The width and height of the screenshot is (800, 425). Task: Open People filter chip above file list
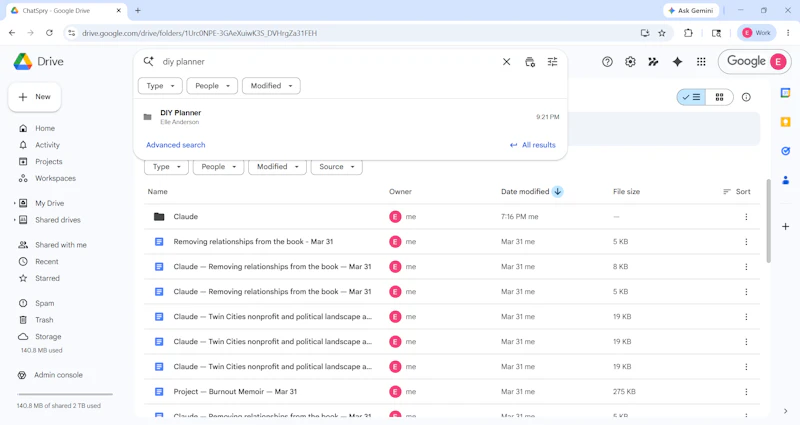pyautogui.click(x=218, y=167)
